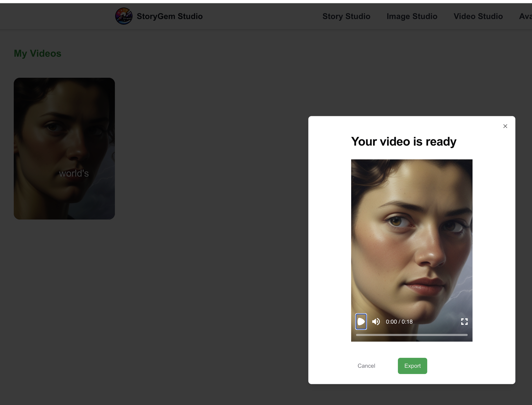Enter fullscreen mode on the video preview
Viewport: 532px width, 405px height.
coord(464,322)
